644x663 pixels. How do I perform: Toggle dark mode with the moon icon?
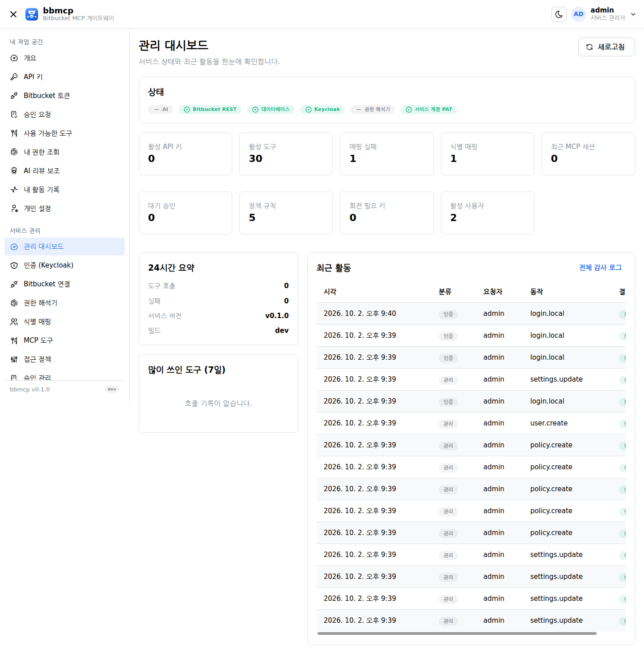559,14
